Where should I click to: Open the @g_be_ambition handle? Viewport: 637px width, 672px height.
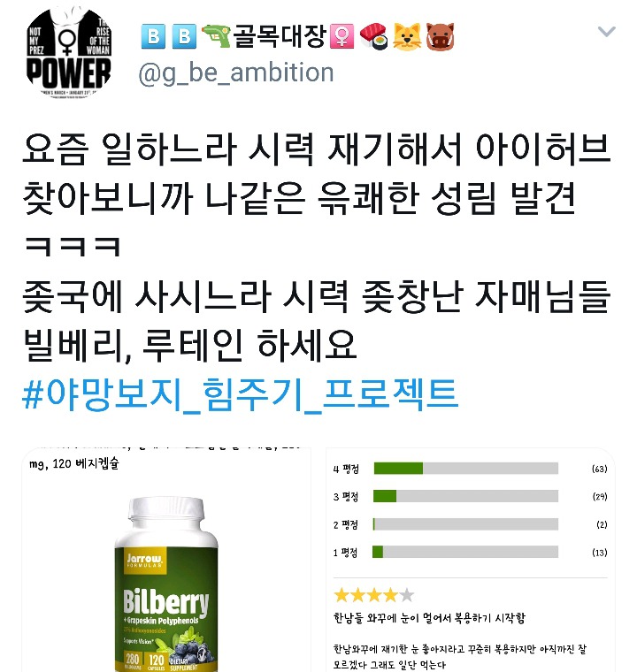click(x=236, y=73)
